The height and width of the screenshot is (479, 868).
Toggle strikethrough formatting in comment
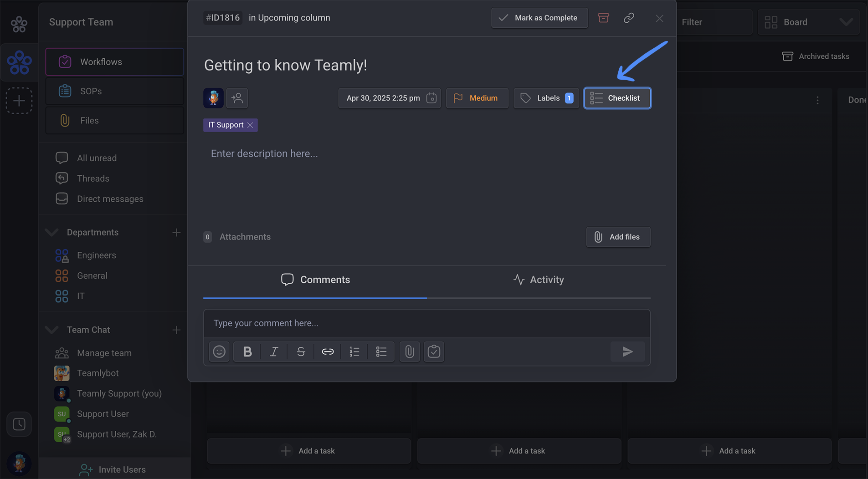(x=301, y=352)
